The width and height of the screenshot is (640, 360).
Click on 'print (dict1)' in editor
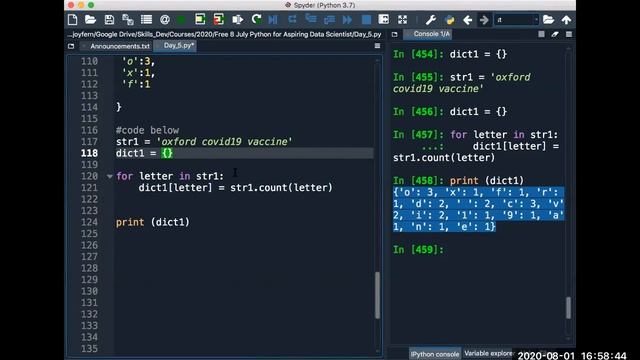point(153,222)
